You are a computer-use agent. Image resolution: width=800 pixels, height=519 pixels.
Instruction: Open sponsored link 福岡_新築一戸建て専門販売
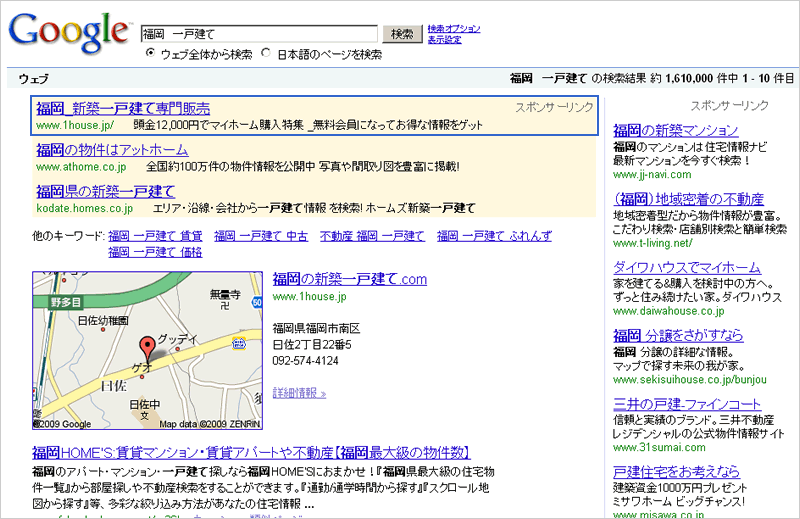123,108
